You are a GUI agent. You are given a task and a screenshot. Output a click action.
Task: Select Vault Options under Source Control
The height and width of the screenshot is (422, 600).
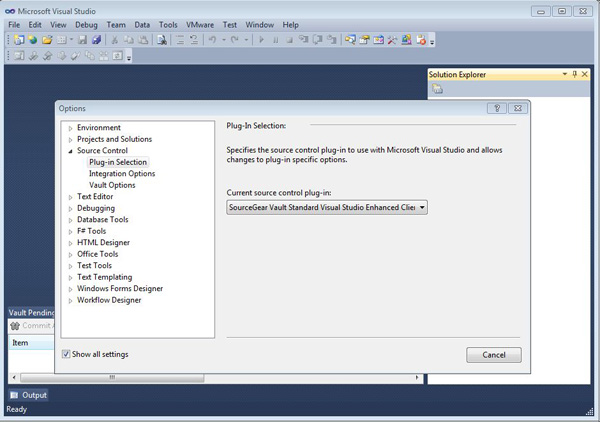[112, 185]
